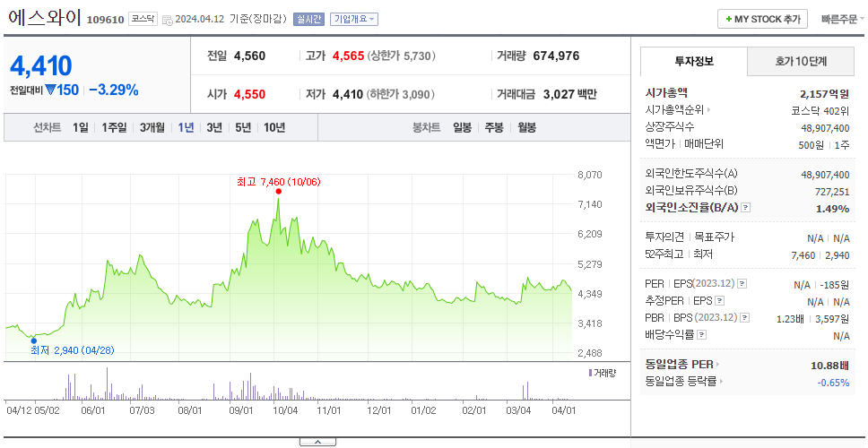The height and width of the screenshot is (448, 868).
Task: Click the 52주최고 최저 value 7,460 | 2,940
Action: click(x=820, y=255)
